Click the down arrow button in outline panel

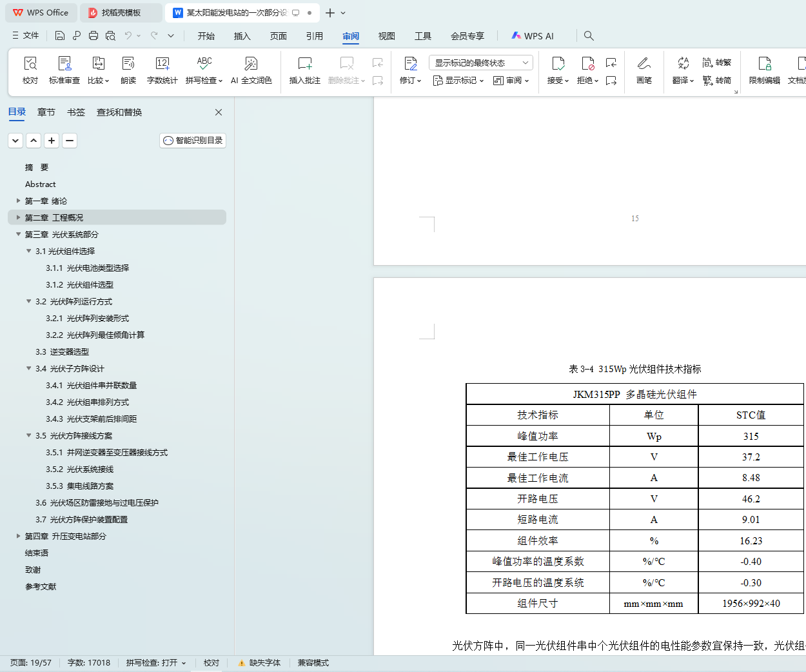[15, 140]
